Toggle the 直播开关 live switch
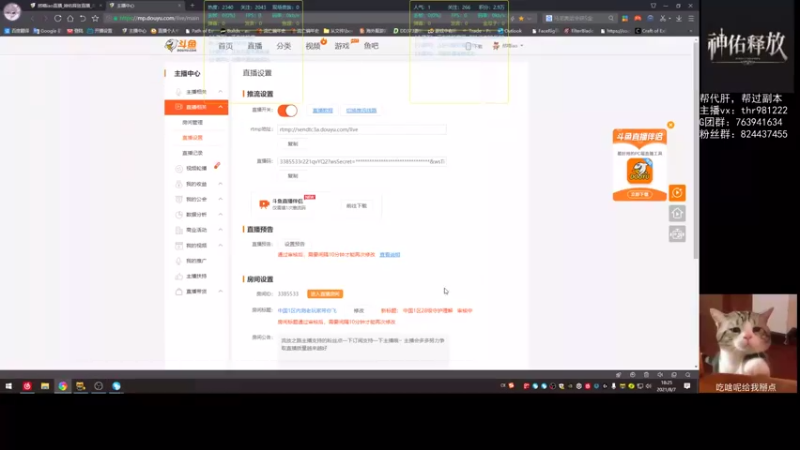This screenshot has width=800, height=450. (x=287, y=111)
